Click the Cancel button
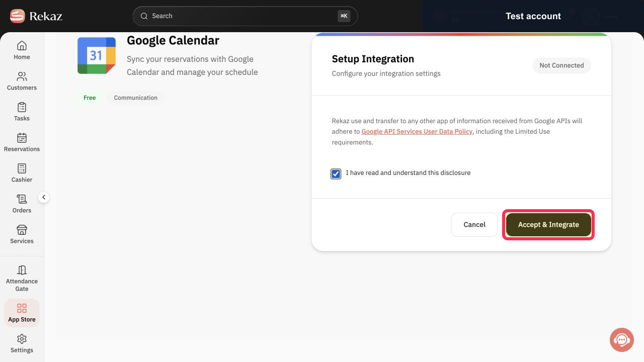The width and height of the screenshot is (644, 362). 474,225
